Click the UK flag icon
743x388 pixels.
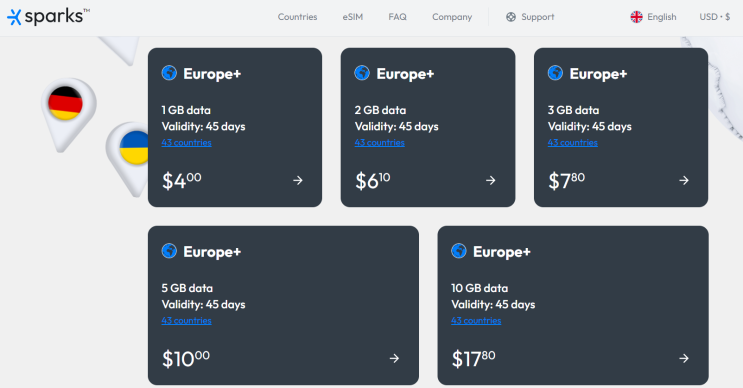(x=636, y=17)
